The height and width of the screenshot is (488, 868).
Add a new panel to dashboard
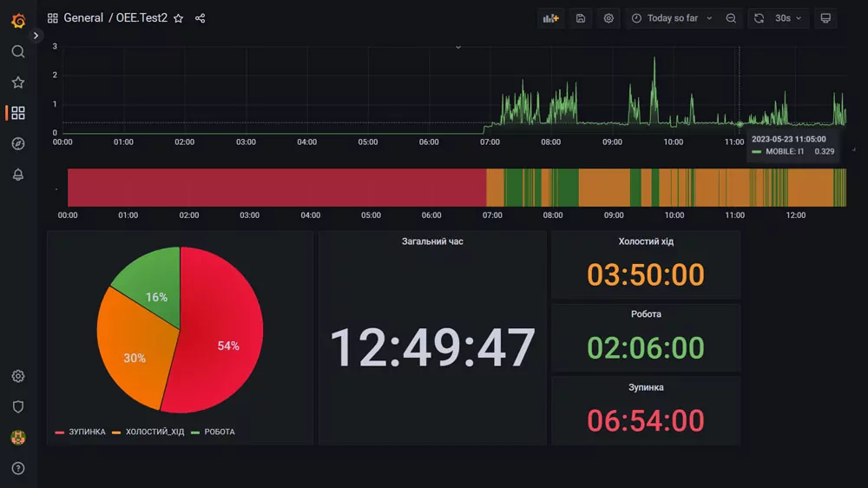pyautogui.click(x=551, y=18)
